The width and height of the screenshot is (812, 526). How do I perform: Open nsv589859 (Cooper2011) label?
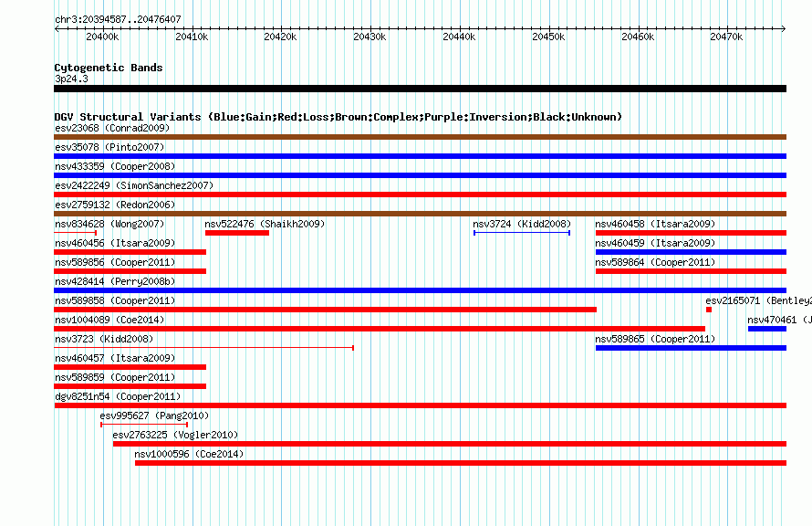(x=115, y=377)
